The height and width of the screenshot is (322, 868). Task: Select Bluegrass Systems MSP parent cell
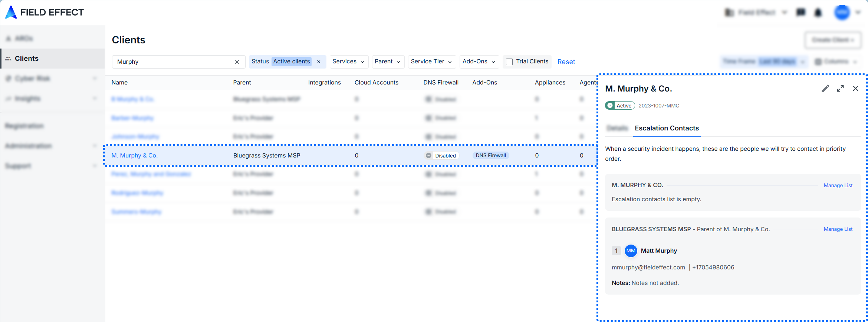(x=267, y=156)
